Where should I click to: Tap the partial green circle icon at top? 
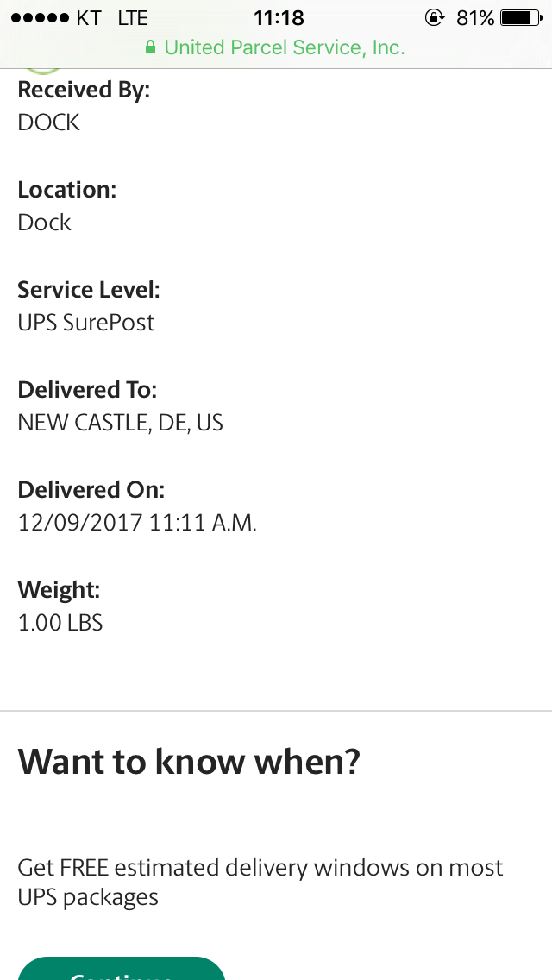pos(41,70)
